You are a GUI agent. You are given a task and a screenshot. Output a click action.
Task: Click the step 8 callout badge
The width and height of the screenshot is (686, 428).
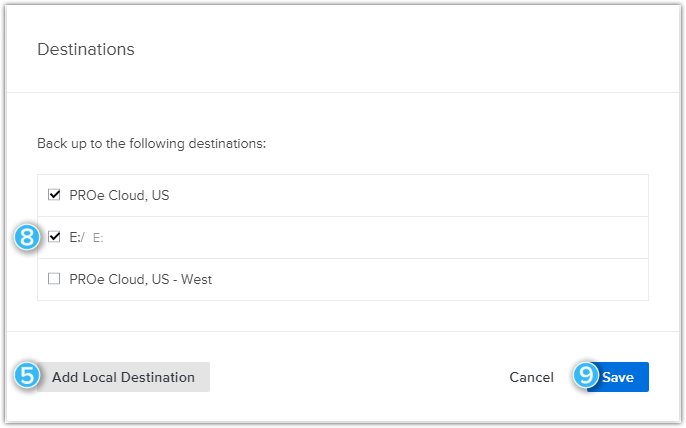[x=27, y=237]
